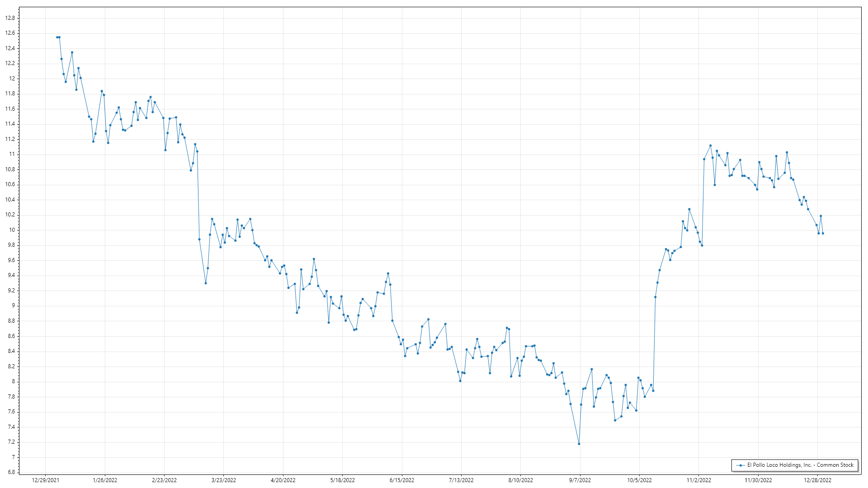Select the 12/28/2022 date tick label

[817, 480]
